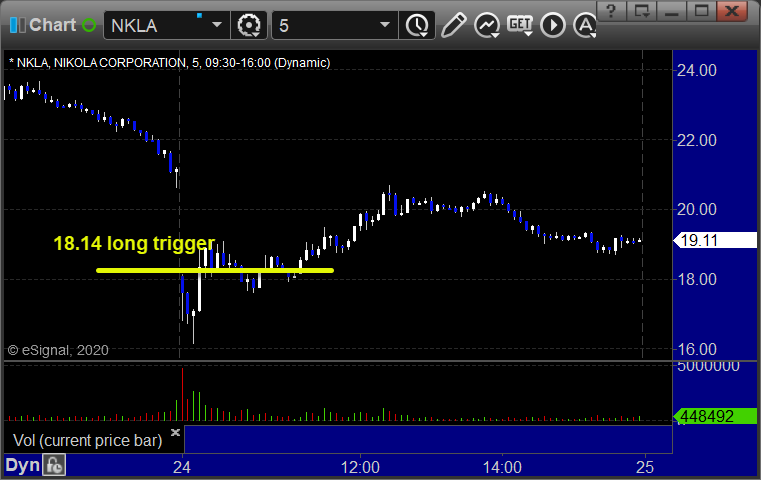Expand the interval dropdown arrow

385,25
